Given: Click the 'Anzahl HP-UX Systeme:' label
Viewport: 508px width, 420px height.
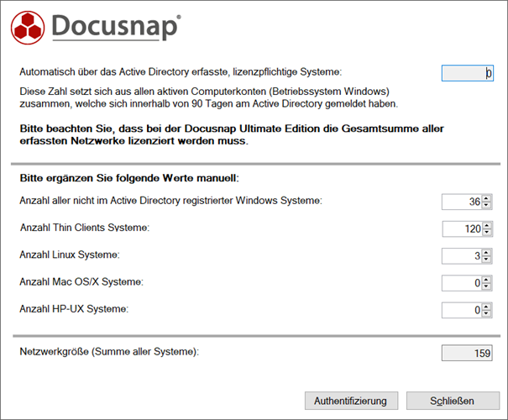Looking at the screenshot, I should tap(74, 309).
